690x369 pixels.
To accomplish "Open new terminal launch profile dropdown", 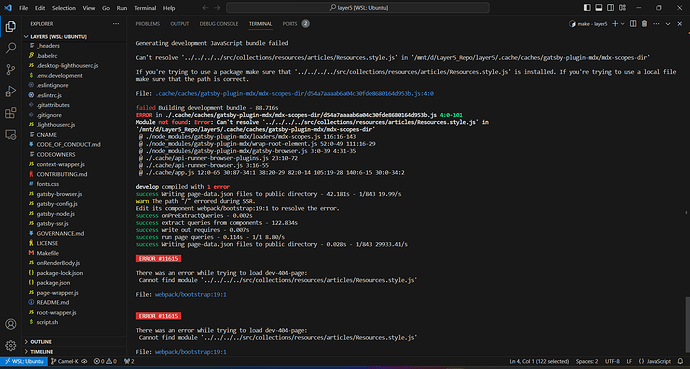I will pos(623,24).
